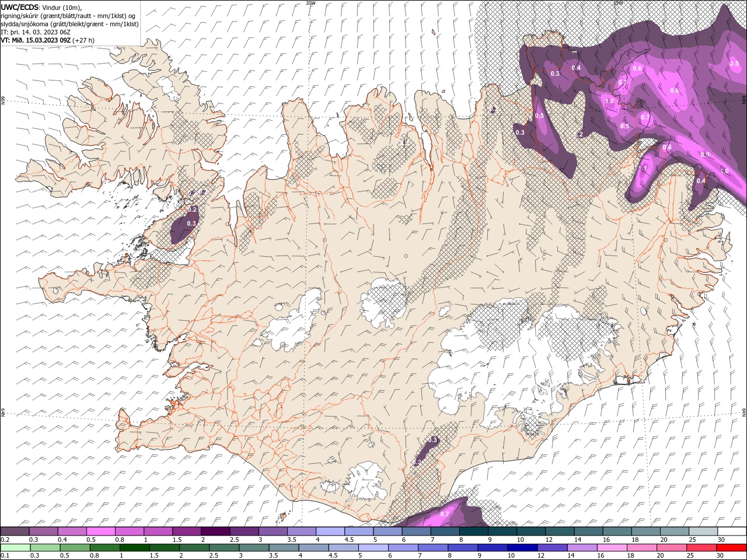Click the bright pink 0.5 swatch in the snow legend
Screen dimensions: 747x560
[100, 531]
